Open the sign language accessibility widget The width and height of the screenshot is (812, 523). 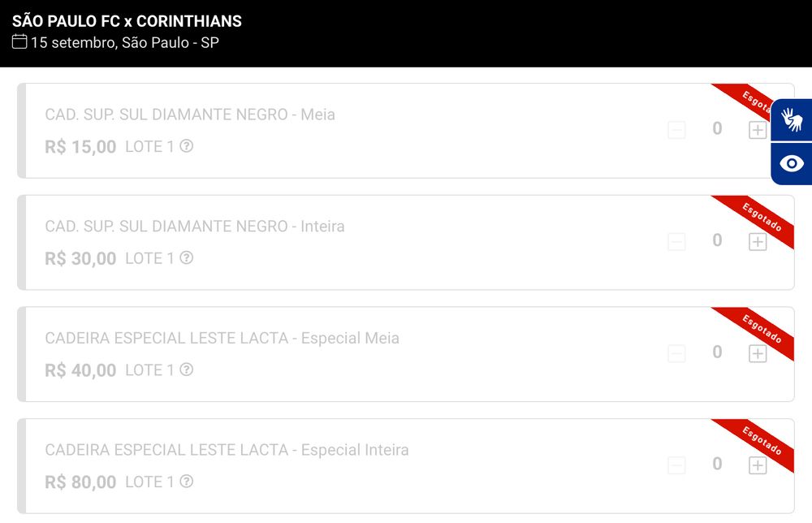tap(792, 120)
